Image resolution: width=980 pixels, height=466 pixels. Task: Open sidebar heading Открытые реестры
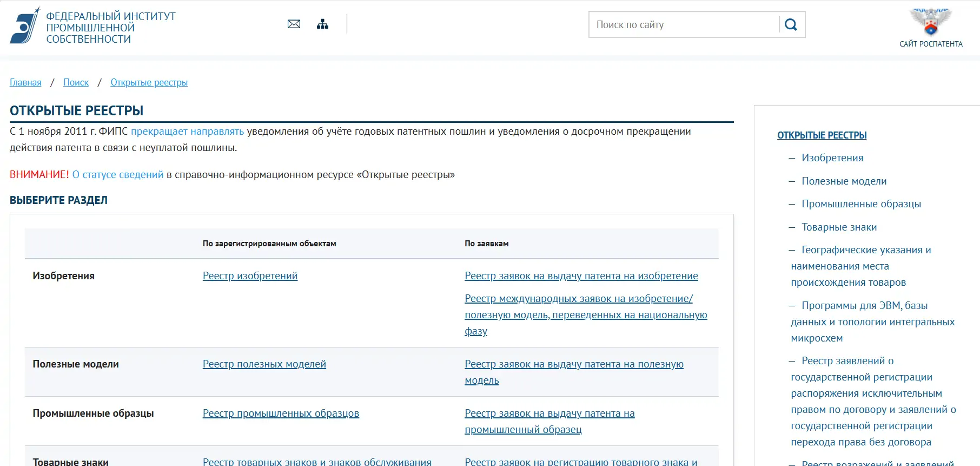click(822, 135)
